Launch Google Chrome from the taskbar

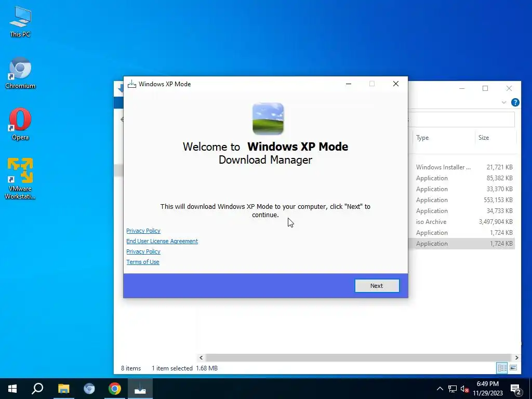point(115,389)
